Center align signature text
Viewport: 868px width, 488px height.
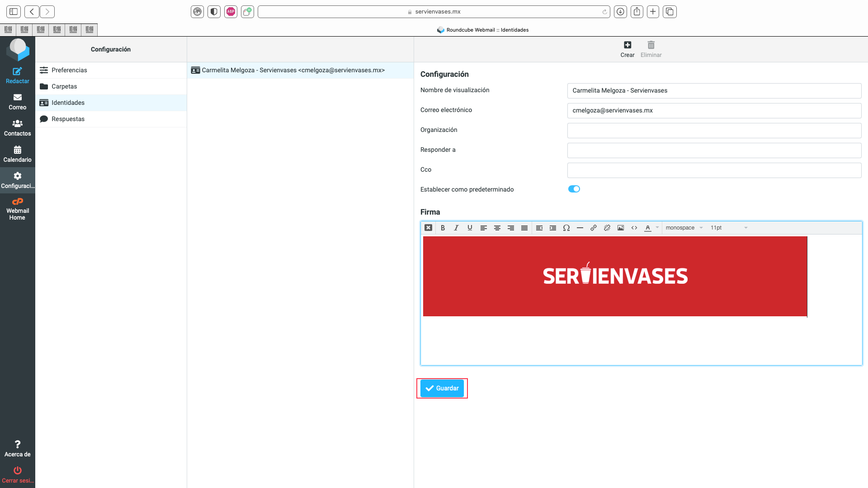(497, 228)
